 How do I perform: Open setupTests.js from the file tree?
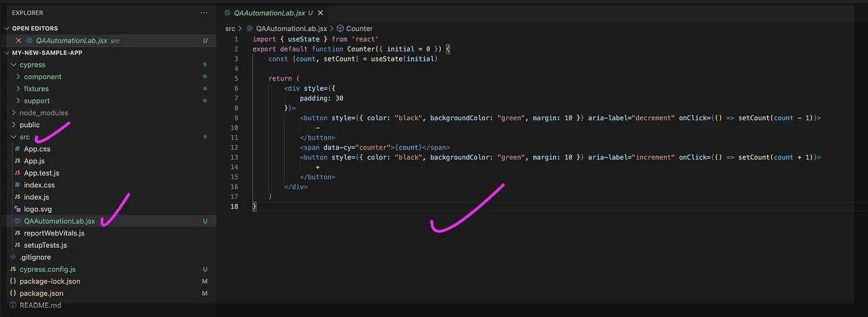pos(45,245)
